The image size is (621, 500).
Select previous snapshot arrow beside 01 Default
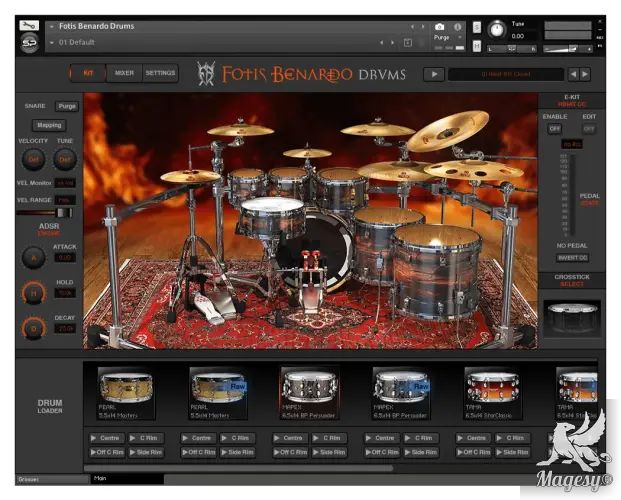(381, 42)
